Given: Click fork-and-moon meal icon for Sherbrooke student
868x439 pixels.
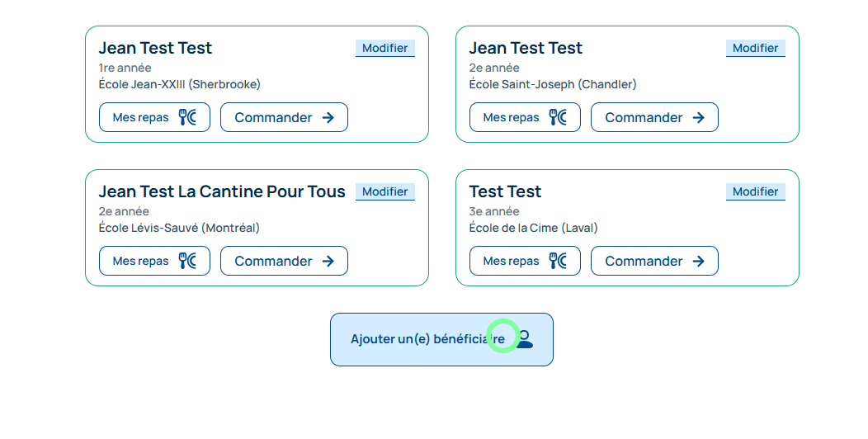Looking at the screenshot, I should pyautogui.click(x=188, y=117).
